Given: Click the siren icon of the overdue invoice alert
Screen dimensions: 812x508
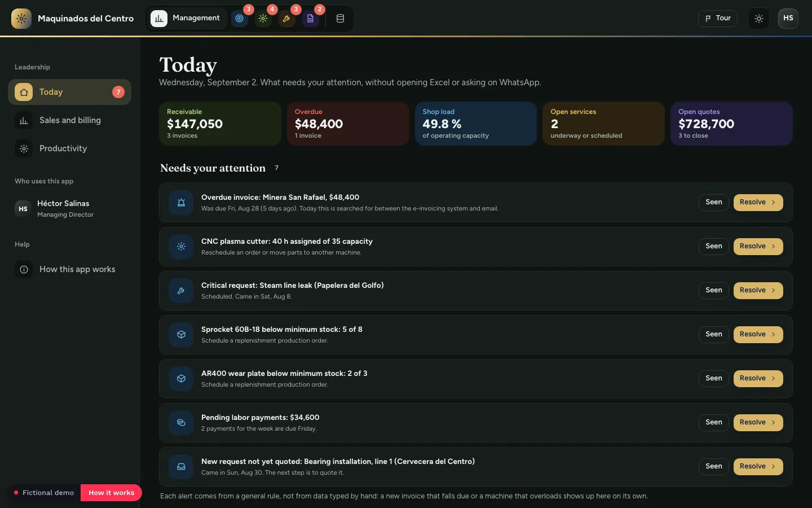Looking at the screenshot, I should point(181,203).
